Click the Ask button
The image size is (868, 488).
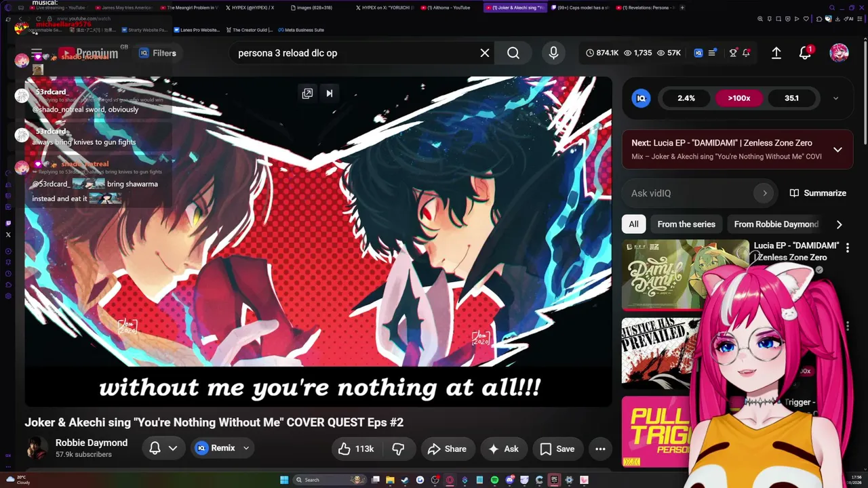503,449
